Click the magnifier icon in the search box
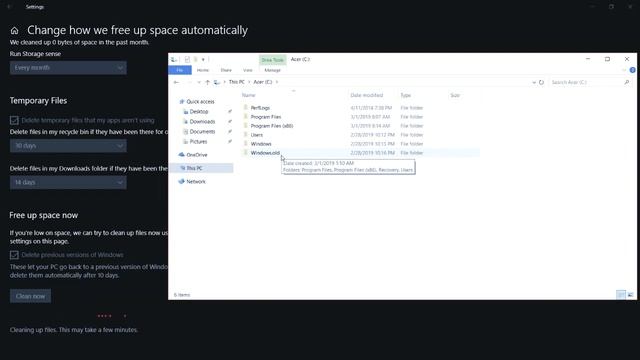Image resolution: width=640 pixels, height=360 pixels. tap(627, 82)
